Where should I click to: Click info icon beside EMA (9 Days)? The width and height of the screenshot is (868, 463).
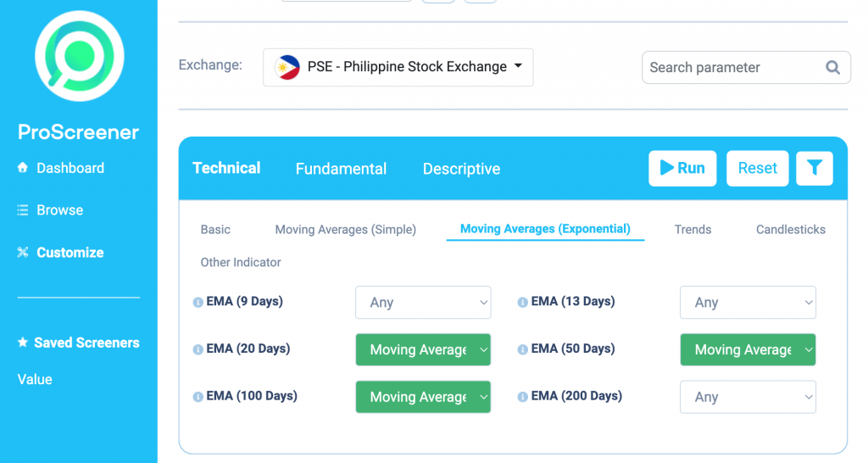tap(198, 302)
